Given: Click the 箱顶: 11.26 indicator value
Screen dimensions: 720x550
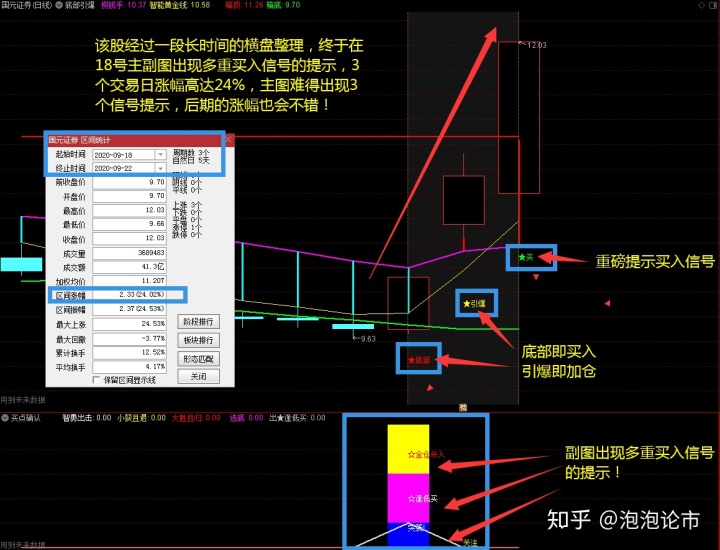Looking at the screenshot, I should tap(244, 6).
